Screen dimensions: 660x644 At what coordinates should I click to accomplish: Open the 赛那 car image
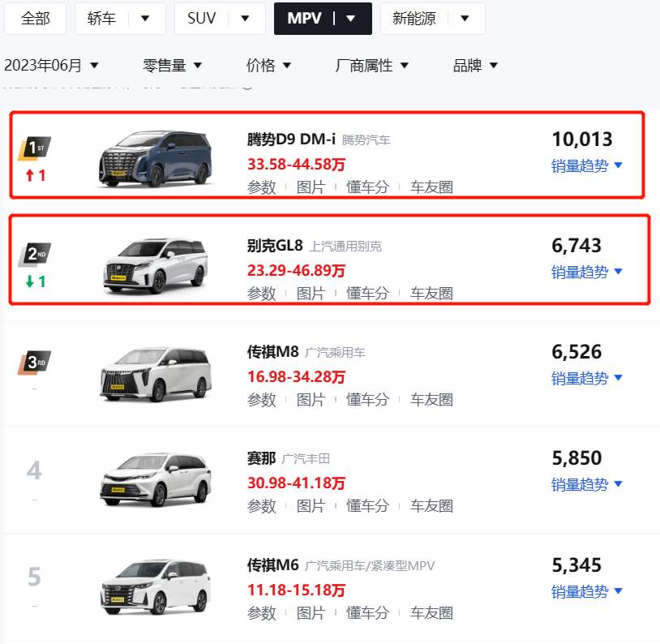coord(156,479)
